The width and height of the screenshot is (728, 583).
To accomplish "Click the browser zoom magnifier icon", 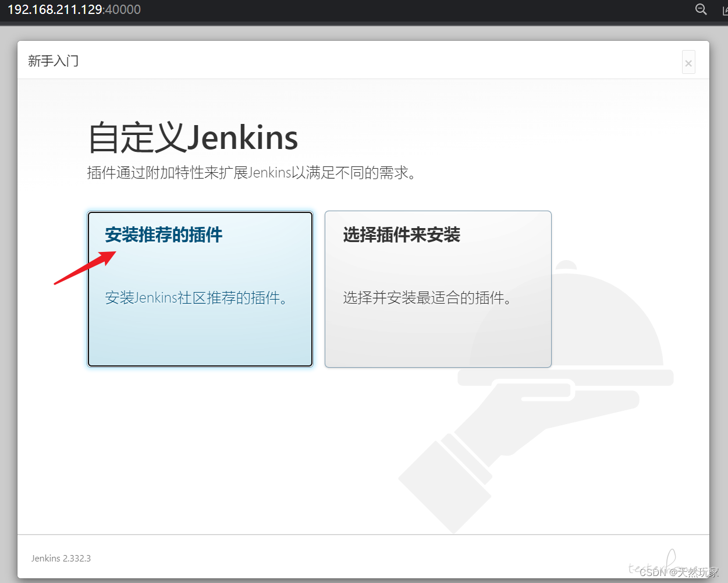I will pos(701,9).
